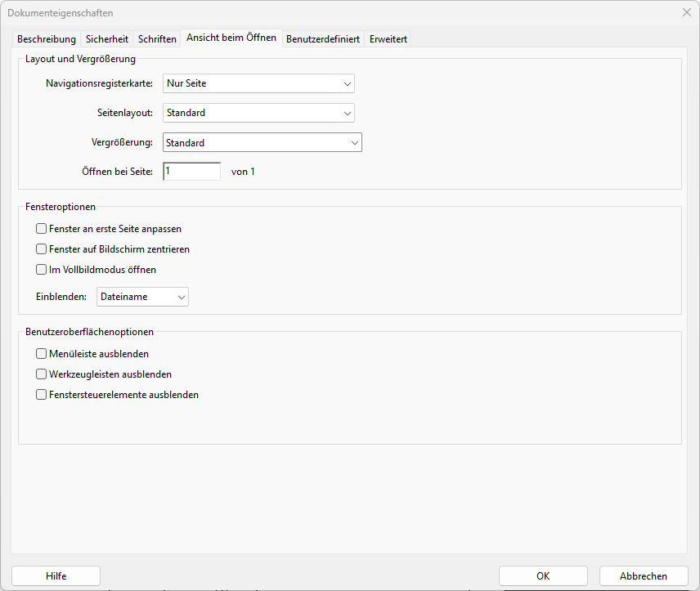
Task: Open the Erweitert tab
Action: 388,38
